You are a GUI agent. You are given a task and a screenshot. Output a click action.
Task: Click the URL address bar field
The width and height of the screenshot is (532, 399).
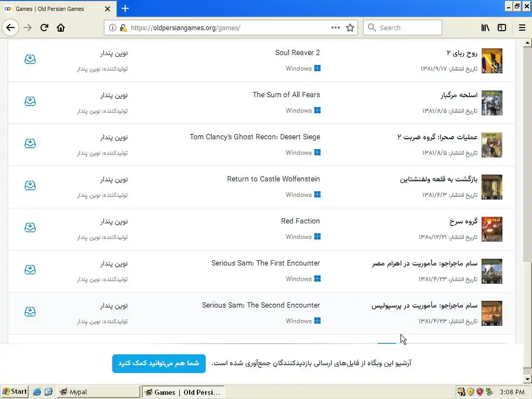click(231, 28)
